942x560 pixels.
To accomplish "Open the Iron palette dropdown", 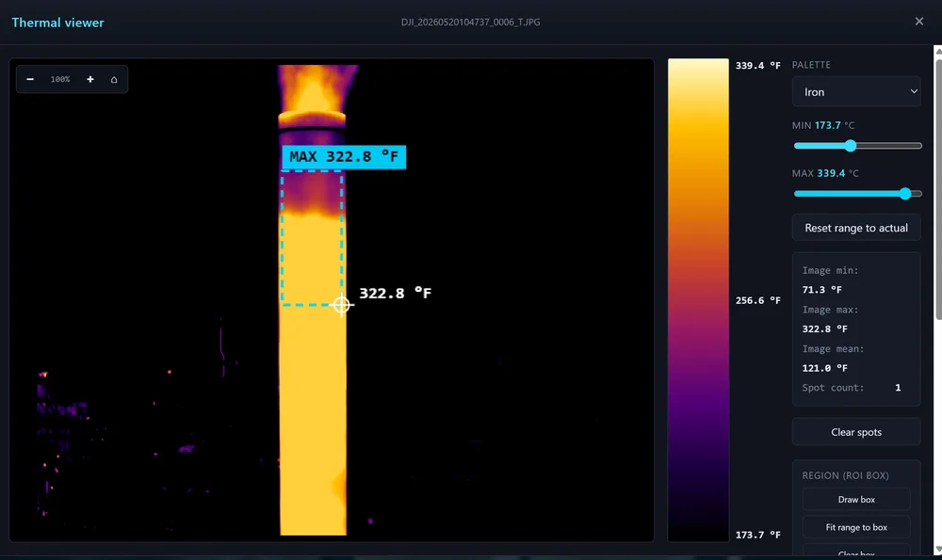I will (856, 92).
